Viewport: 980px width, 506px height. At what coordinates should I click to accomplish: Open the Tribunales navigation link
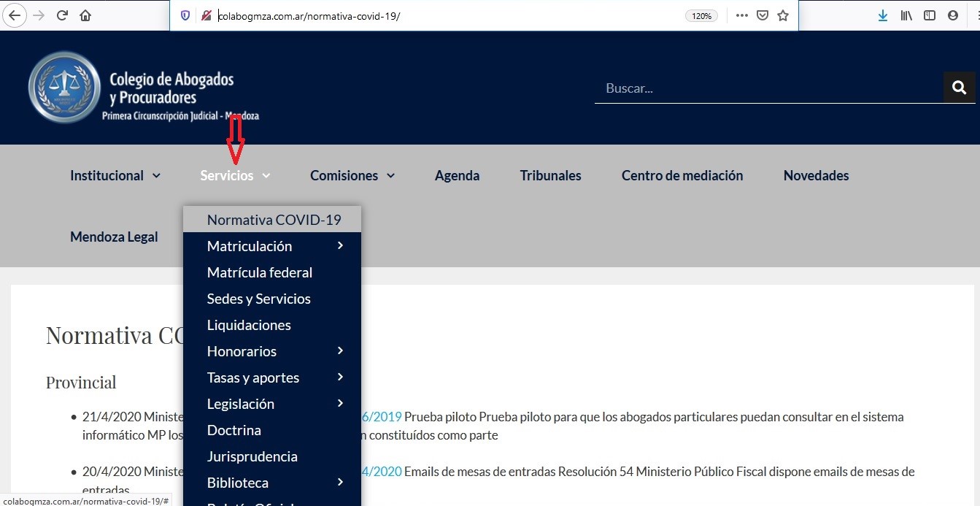pos(550,175)
